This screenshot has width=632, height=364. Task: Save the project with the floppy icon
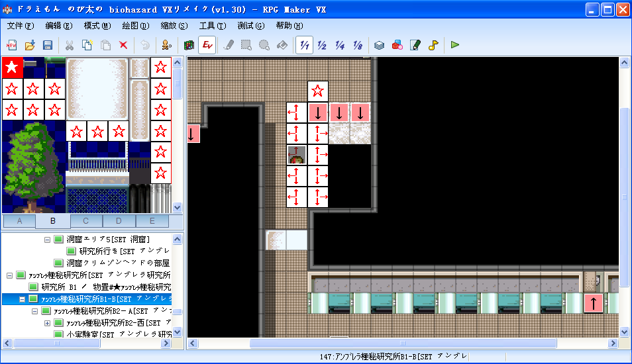click(x=48, y=45)
